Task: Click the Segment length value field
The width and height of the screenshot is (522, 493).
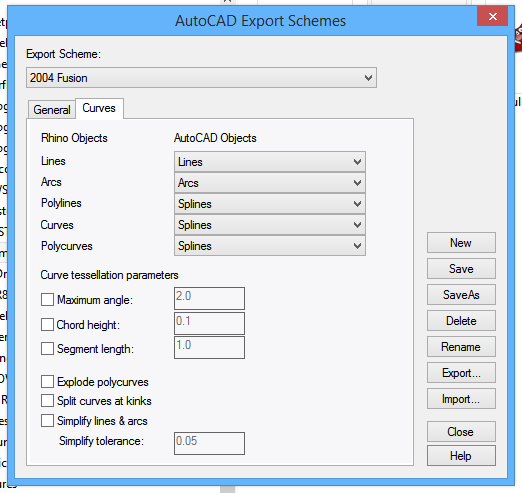Action: point(209,348)
